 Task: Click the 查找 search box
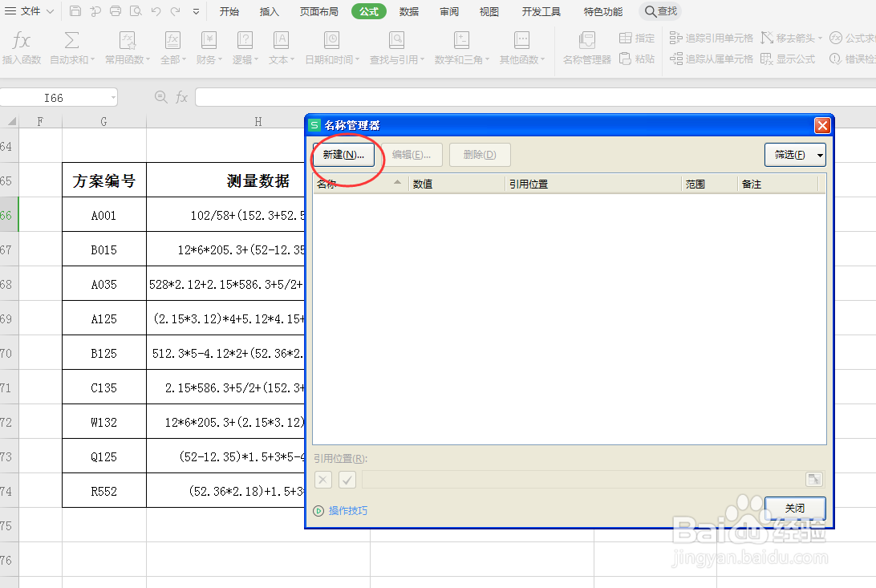(661, 11)
